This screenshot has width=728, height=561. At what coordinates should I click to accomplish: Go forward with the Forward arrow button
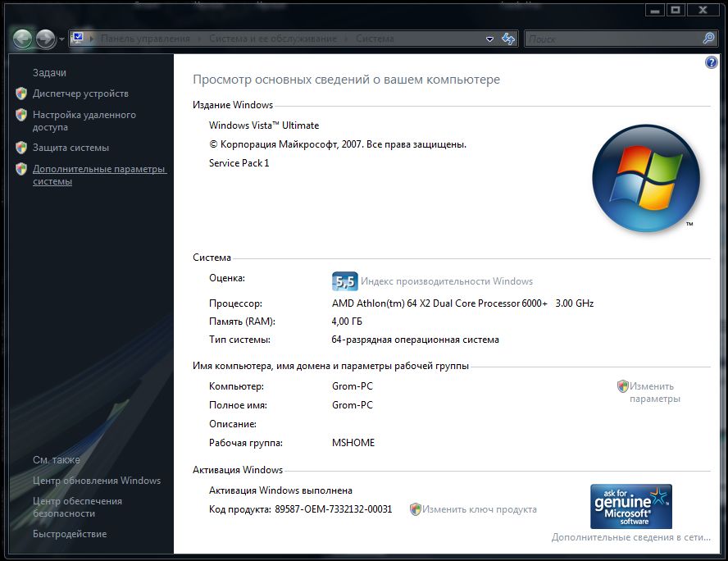pyautogui.click(x=46, y=39)
